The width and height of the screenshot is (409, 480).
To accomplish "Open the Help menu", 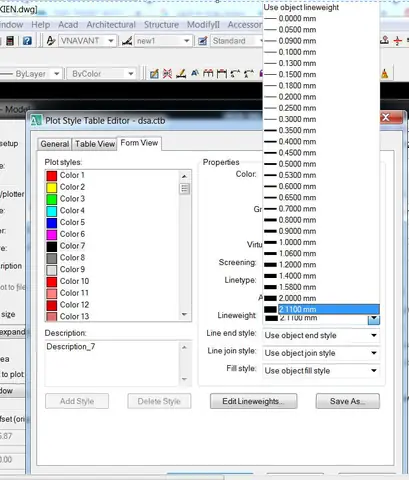I will click(41, 25).
